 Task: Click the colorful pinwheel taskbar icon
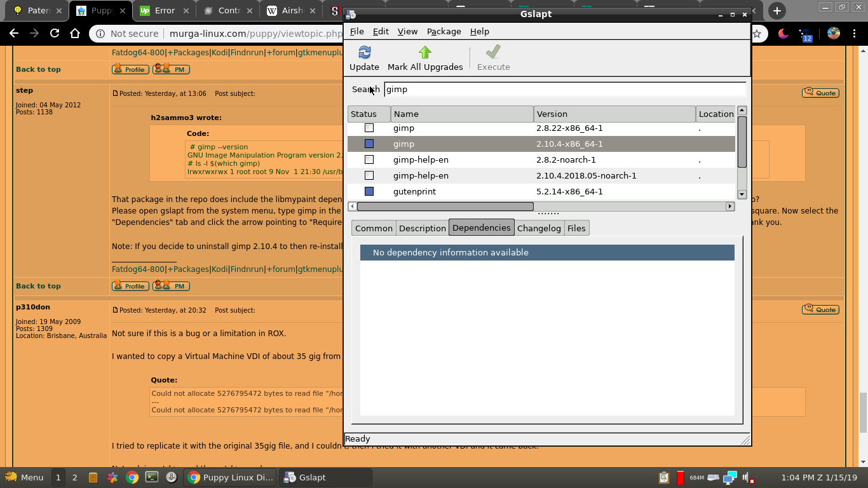pos(112,477)
